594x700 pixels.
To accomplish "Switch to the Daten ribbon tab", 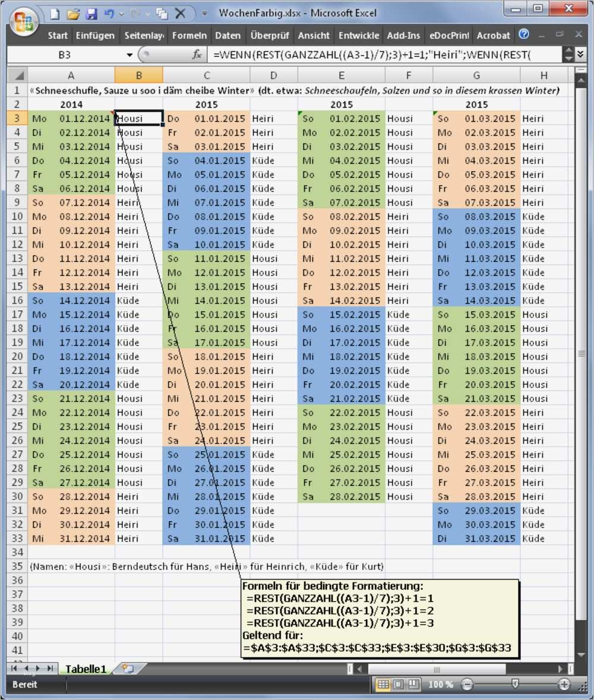I will click(228, 34).
